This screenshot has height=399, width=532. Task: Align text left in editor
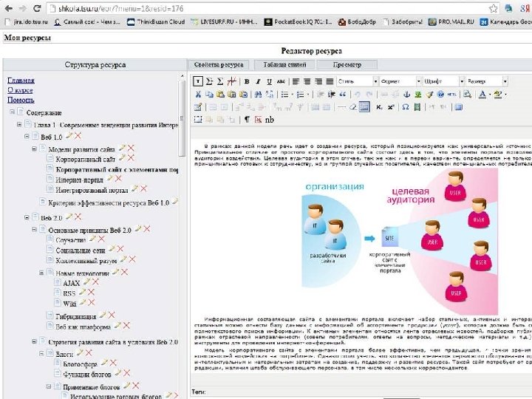coord(296,81)
